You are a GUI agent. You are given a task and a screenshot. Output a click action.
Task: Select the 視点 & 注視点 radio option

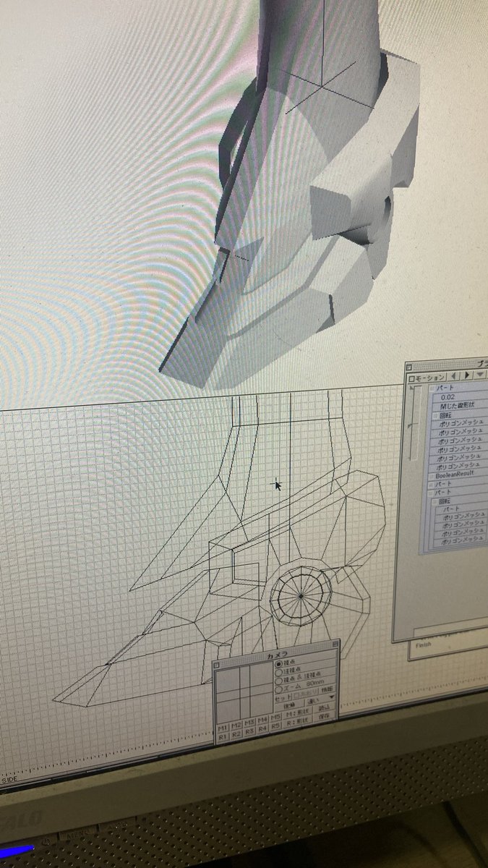(279, 681)
